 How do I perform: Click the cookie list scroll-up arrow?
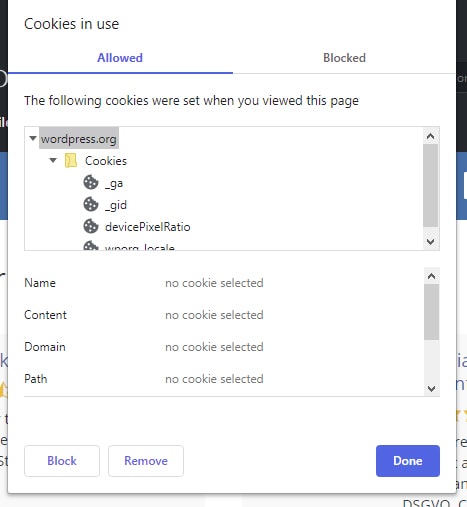click(x=431, y=136)
